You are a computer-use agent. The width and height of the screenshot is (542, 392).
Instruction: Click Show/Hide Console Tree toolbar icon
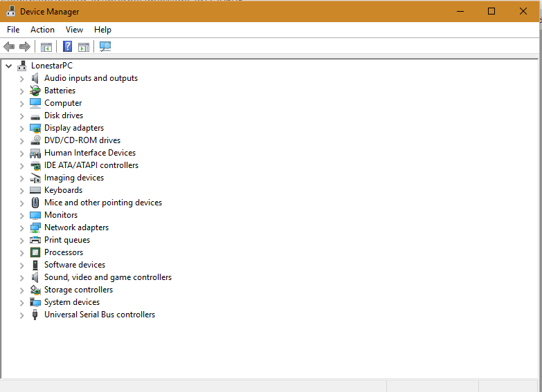(46, 46)
